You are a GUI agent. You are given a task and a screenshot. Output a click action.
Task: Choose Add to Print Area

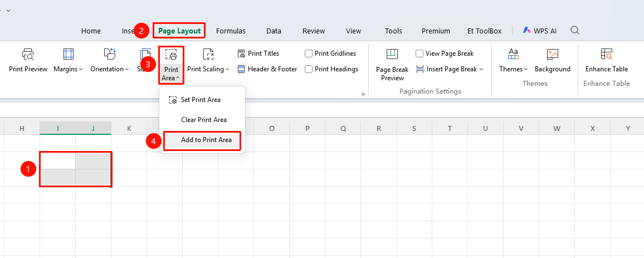[x=202, y=140]
